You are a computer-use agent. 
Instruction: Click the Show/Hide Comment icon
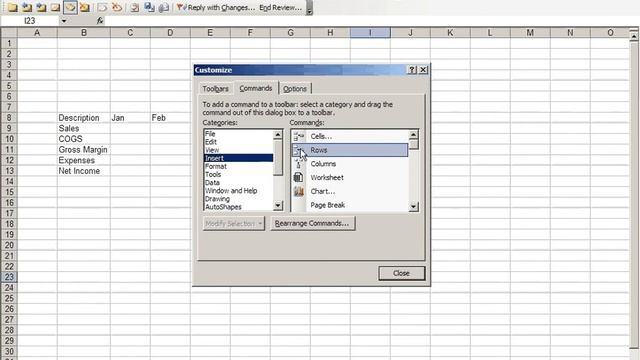(55, 7)
